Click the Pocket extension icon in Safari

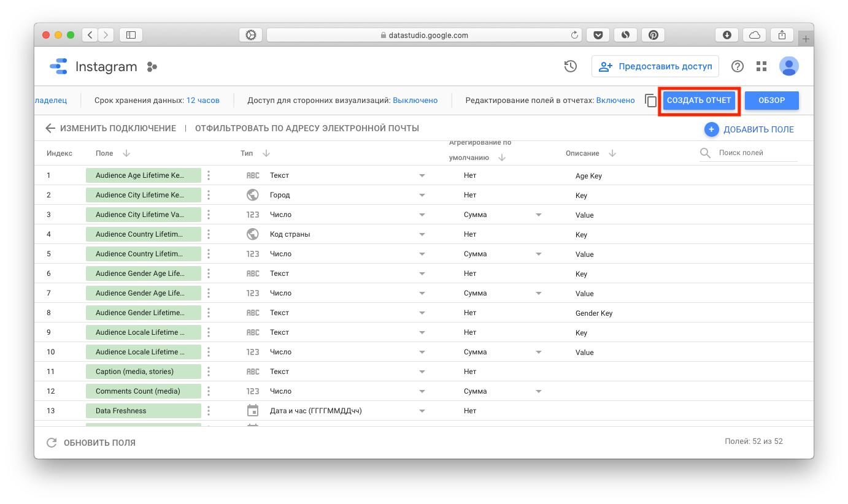coord(598,35)
